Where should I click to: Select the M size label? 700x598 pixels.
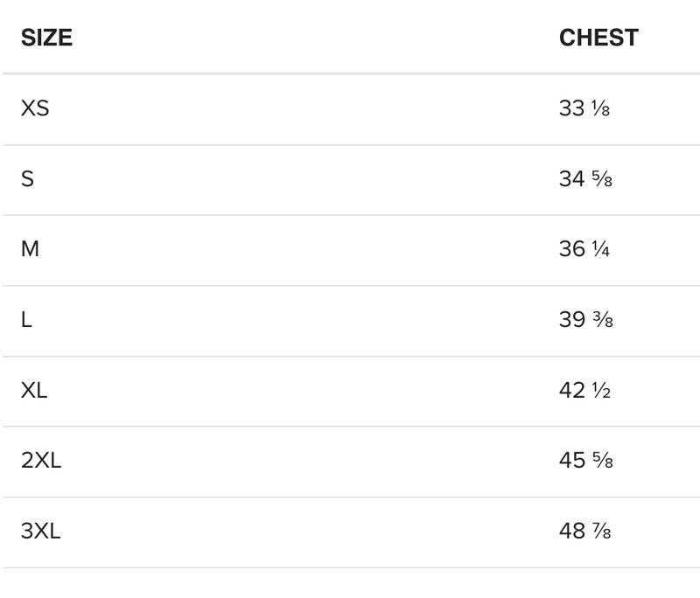(30, 249)
